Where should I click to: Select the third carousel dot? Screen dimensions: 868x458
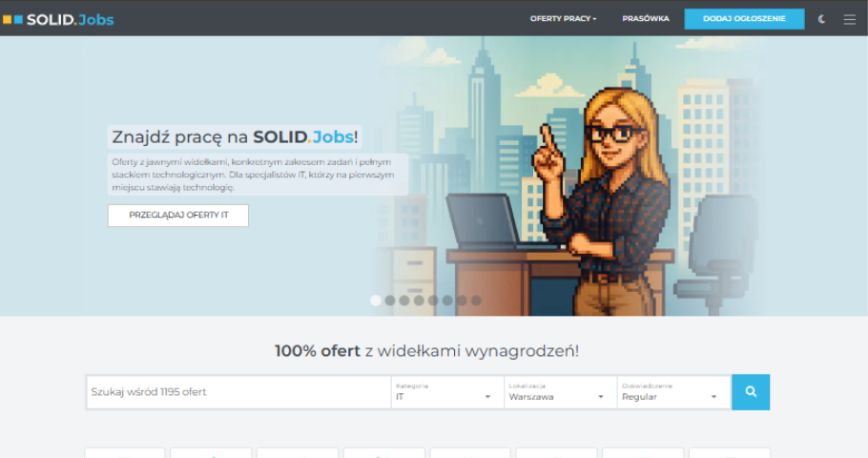click(x=404, y=301)
